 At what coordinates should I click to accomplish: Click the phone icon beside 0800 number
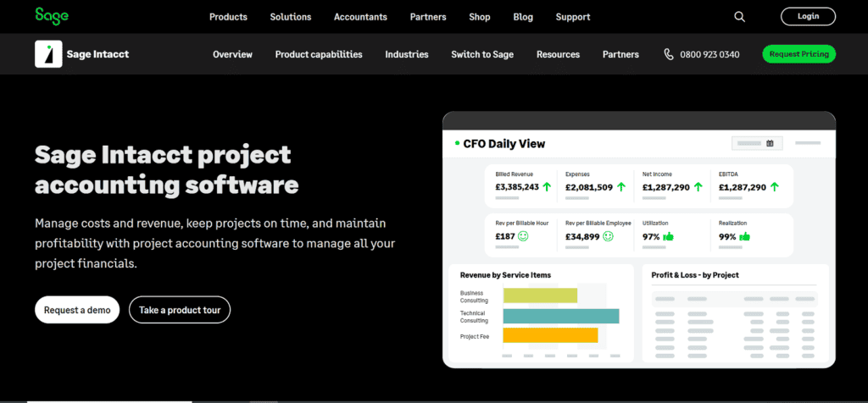pos(669,54)
